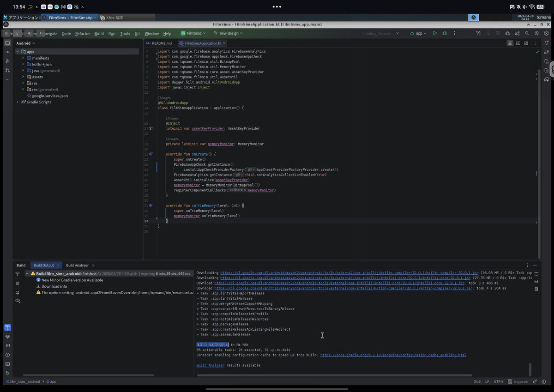
Task: Open configuration cache userguide link
Action: (393, 355)
